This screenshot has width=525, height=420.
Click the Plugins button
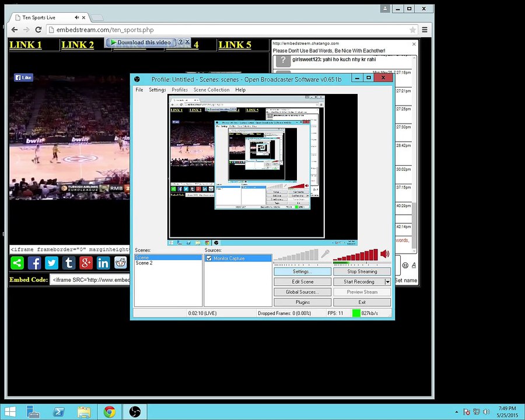click(x=302, y=302)
